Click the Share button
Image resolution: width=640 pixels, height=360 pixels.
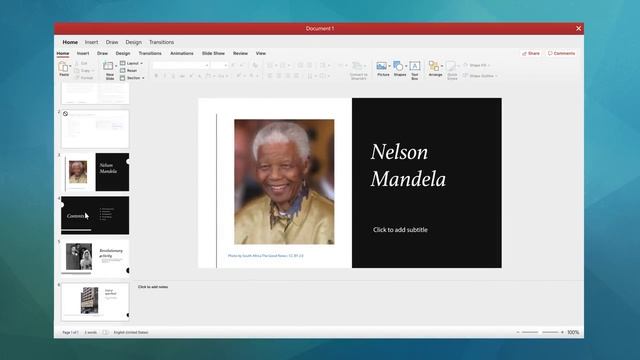(531, 53)
